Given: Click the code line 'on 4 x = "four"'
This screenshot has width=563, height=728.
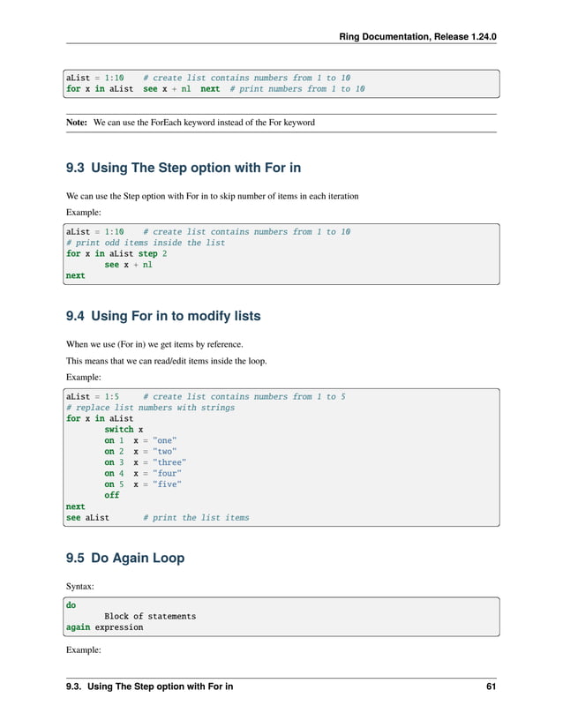Looking at the screenshot, I should [143, 473].
